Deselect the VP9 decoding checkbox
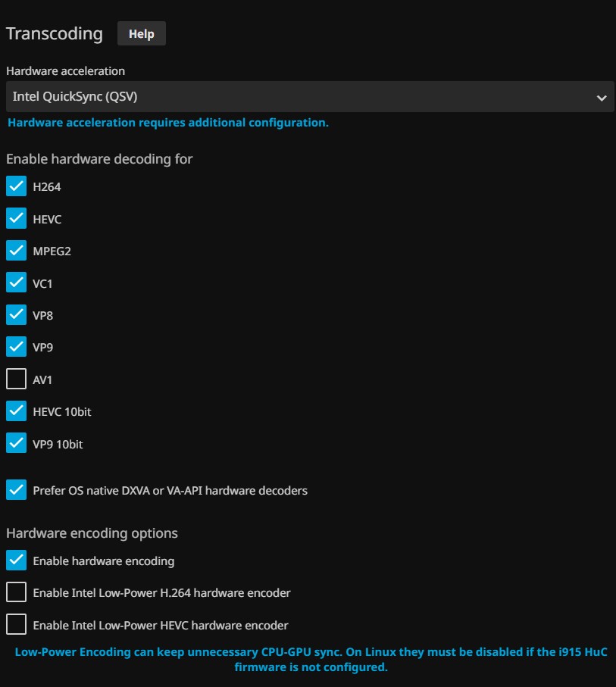The image size is (616, 687). pos(16,348)
